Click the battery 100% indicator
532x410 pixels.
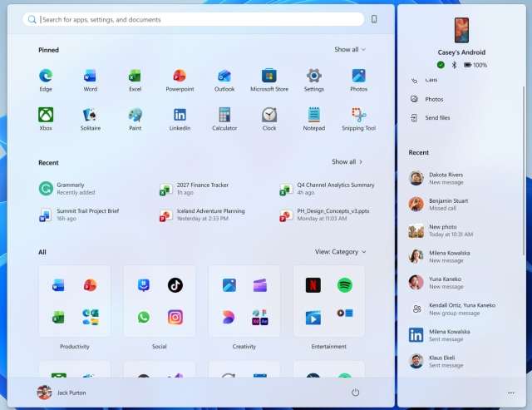click(475, 65)
